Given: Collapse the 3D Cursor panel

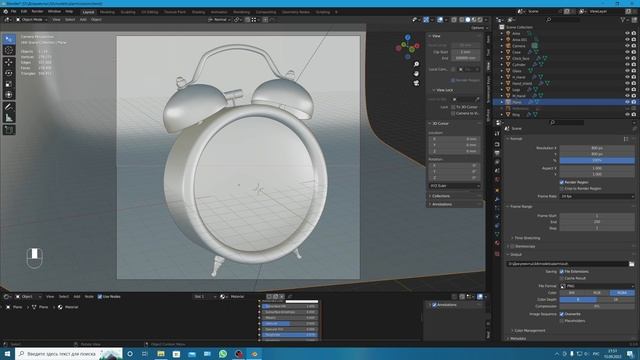Looking at the screenshot, I should pyautogui.click(x=439, y=123).
